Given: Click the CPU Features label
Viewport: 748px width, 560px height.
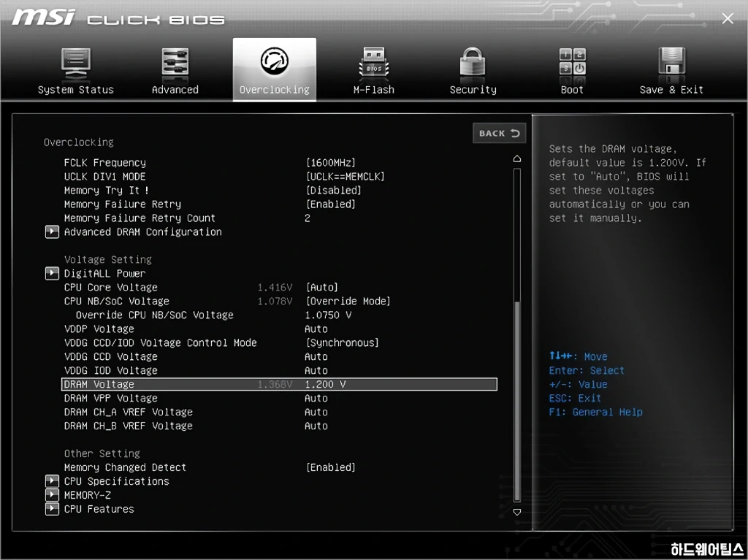Looking at the screenshot, I should coord(99,509).
